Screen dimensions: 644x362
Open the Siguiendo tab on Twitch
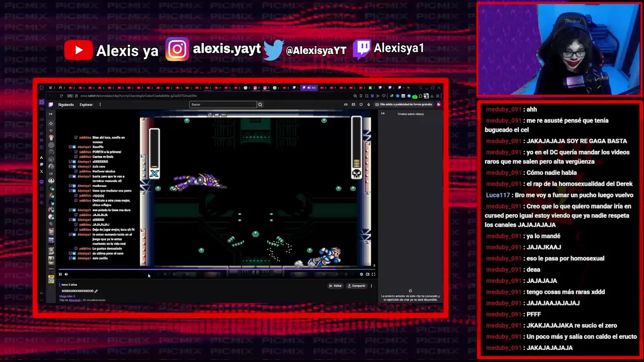pos(66,105)
